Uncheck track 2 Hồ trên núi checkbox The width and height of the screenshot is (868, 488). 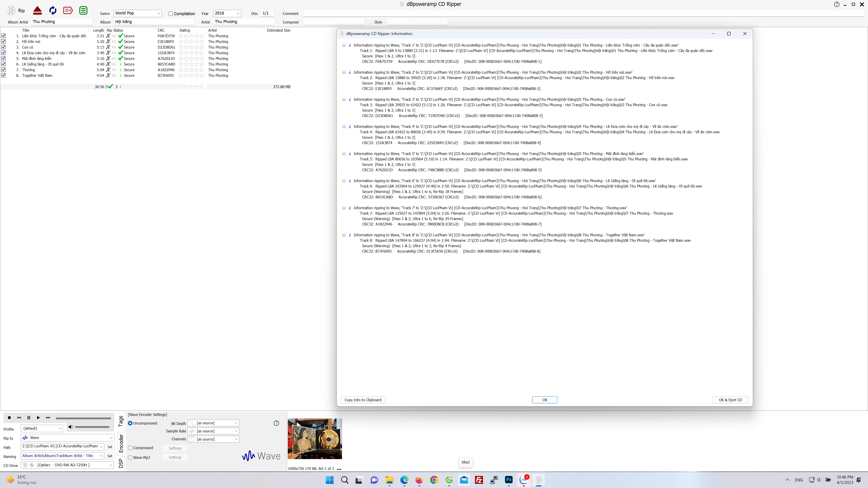coord(3,41)
